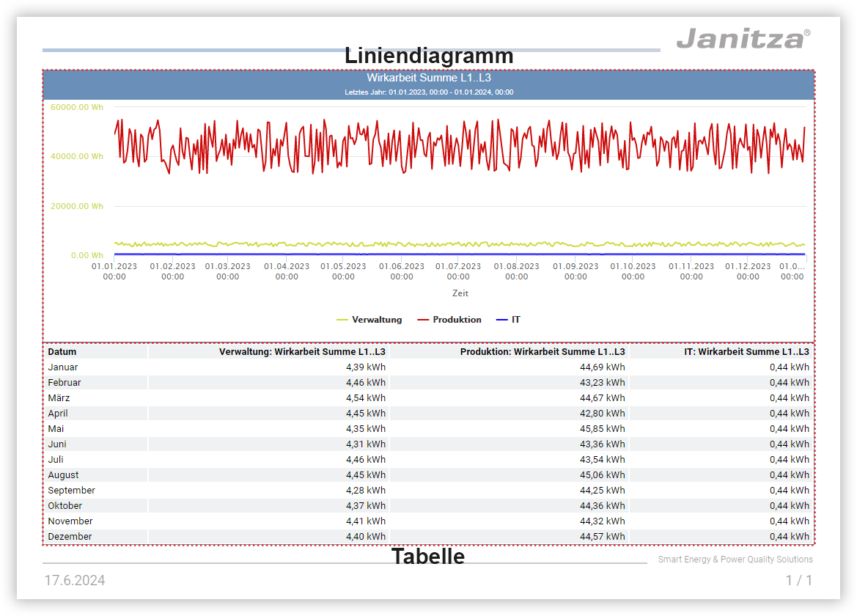
Task: Click the page indicator 1 / 1
Action: click(800, 580)
